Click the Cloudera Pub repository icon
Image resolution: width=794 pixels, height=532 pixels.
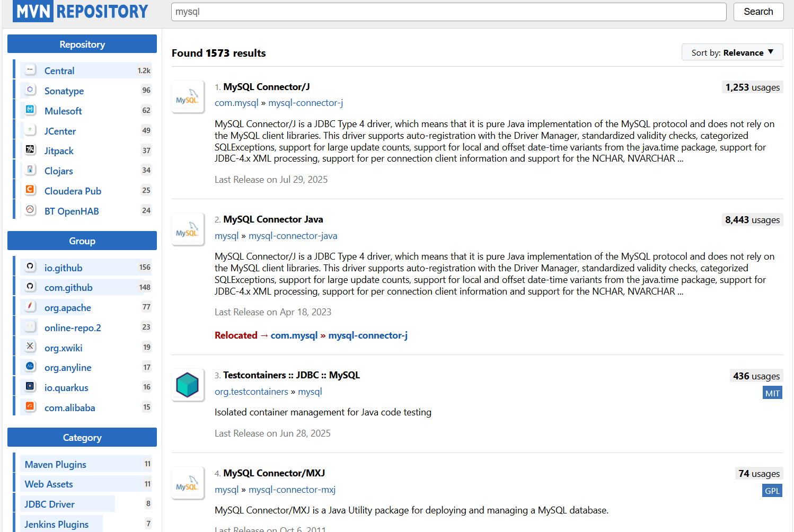coord(30,190)
